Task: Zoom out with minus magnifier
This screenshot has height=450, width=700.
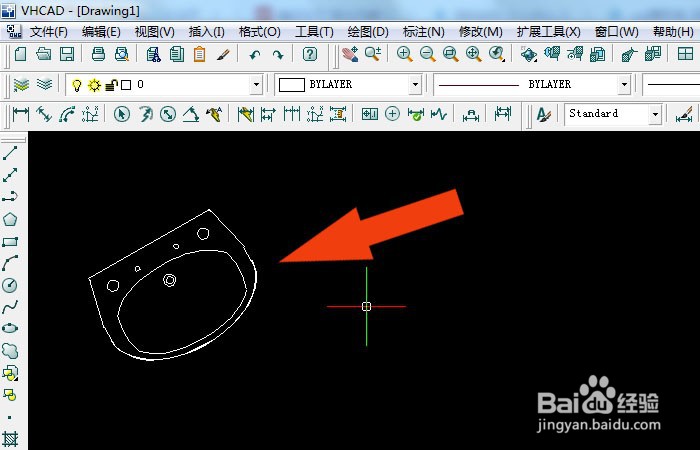Action: (x=428, y=54)
